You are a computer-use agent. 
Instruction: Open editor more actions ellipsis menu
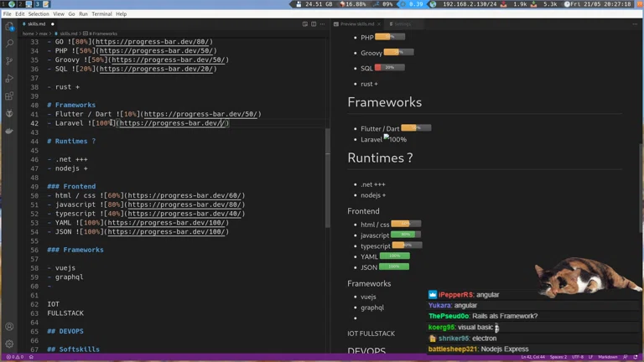click(323, 24)
